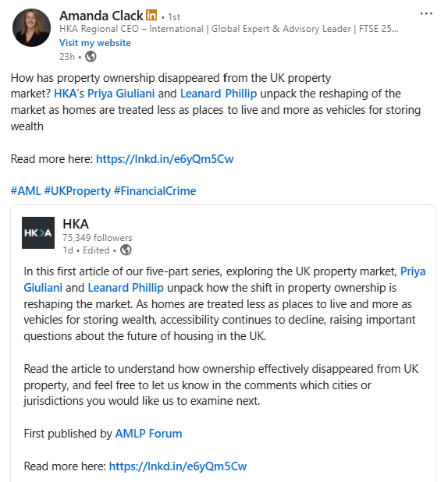Click the LinkedIn Premium badge icon
The image size is (448, 482).
pos(151,15)
